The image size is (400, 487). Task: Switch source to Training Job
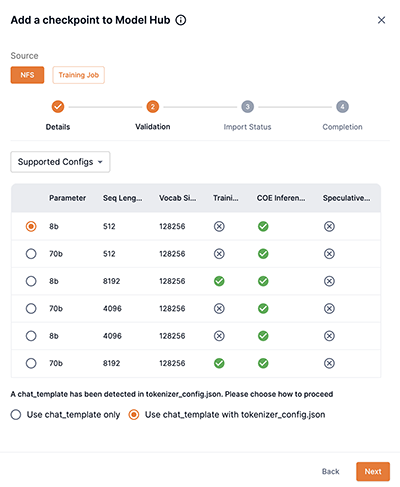pyautogui.click(x=78, y=75)
